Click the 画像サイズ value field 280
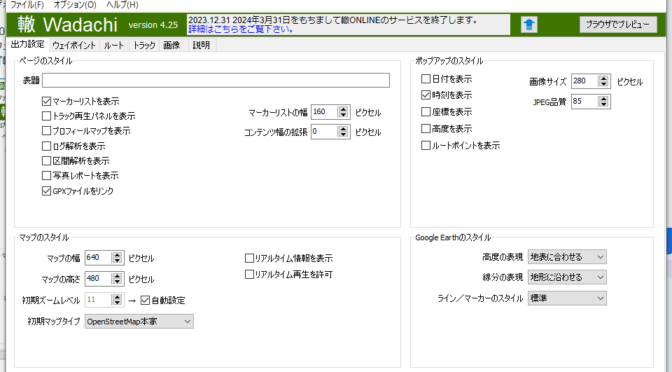 pyautogui.click(x=585, y=81)
